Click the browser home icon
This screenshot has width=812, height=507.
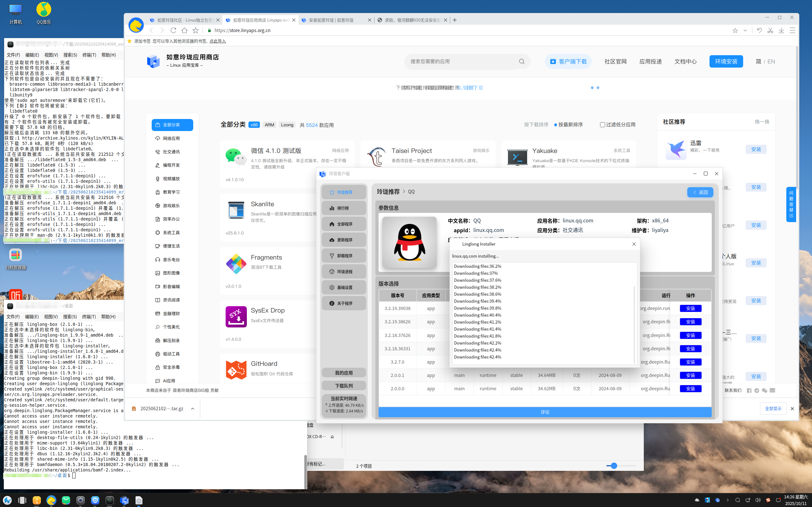pyautogui.click(x=184, y=30)
